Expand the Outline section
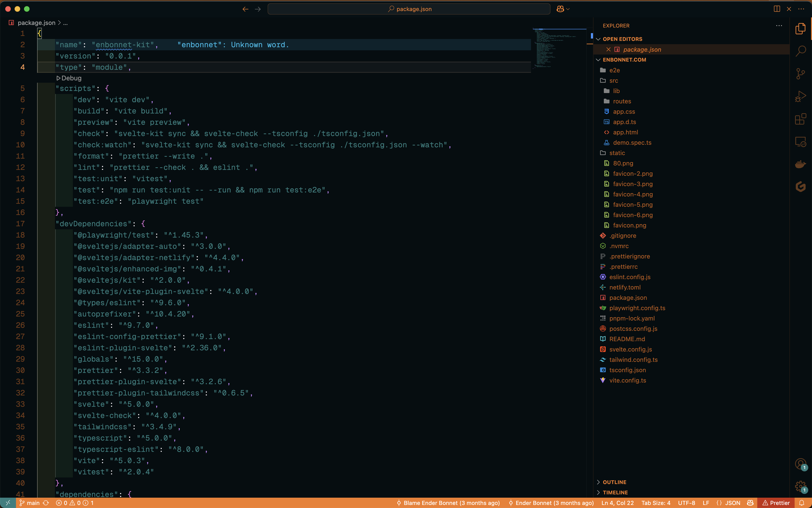This screenshot has height=508, width=812. [x=614, y=482]
